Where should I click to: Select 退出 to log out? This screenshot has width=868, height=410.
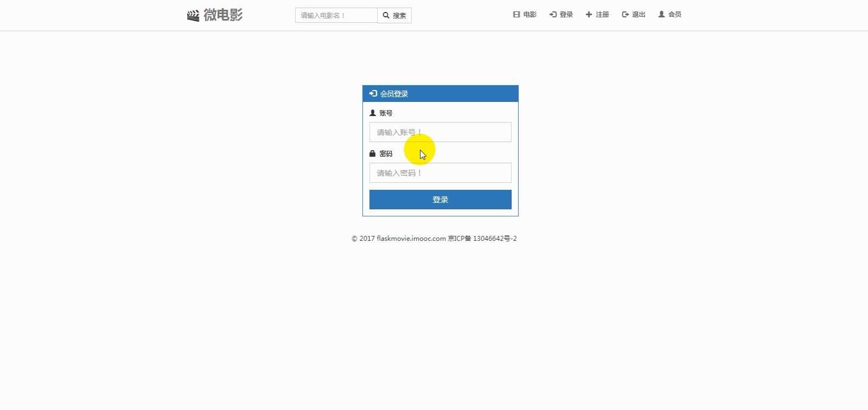click(634, 15)
